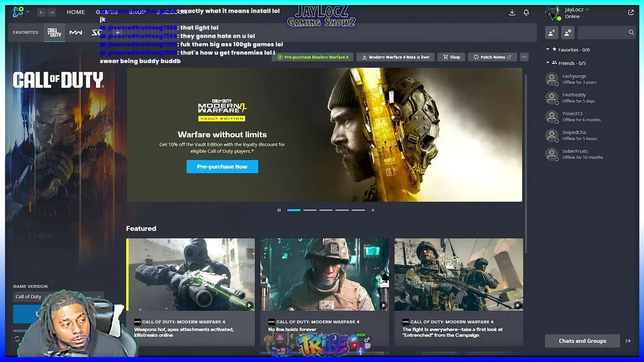Open the notifications bell
The width and height of the screenshot is (644, 362).
tap(526, 12)
